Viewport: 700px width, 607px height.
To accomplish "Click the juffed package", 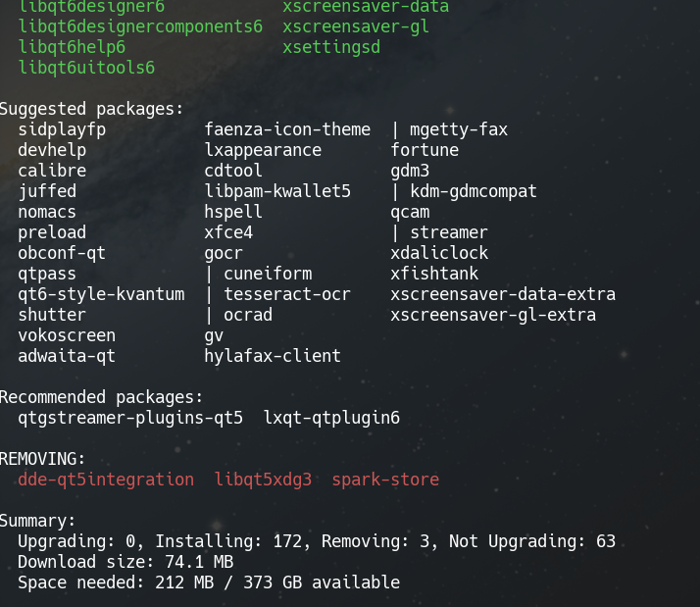I will coord(47,191).
